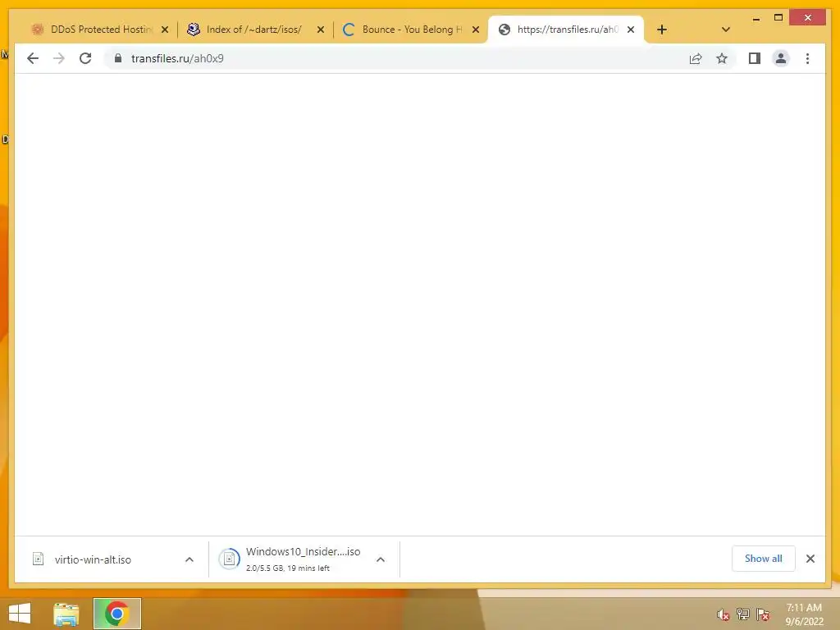Image resolution: width=840 pixels, height=630 pixels.
Task: Switch to the Bounce - You Belong tab
Action: 410,30
